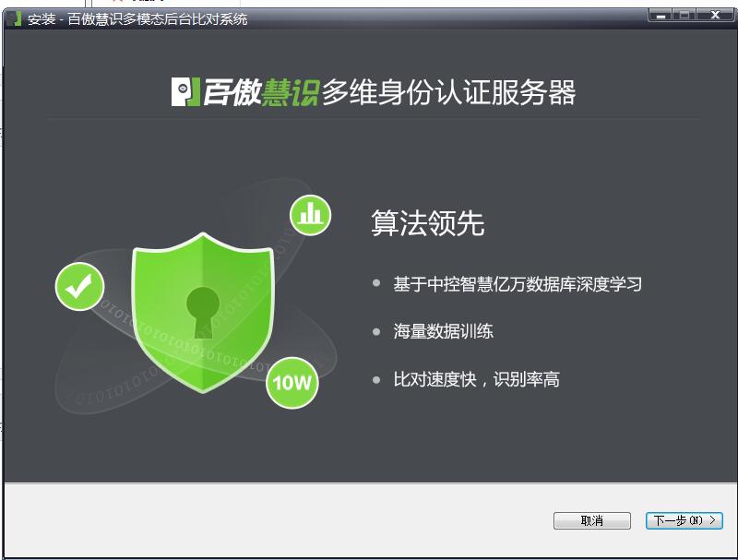Click the 百傲慧识 logo icon in header

(185, 91)
